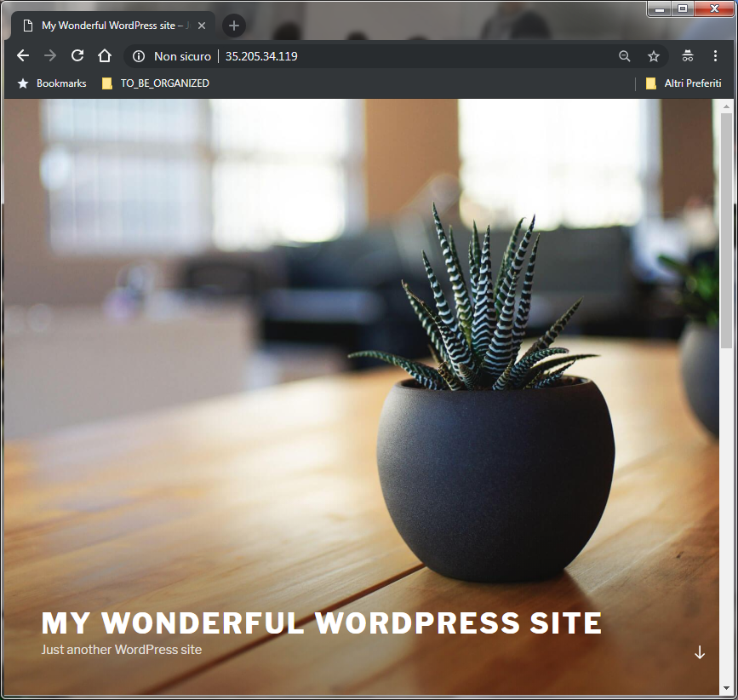This screenshot has width=738, height=700.
Task: Open the Altri Preferiti folder
Action: pyautogui.click(x=684, y=83)
